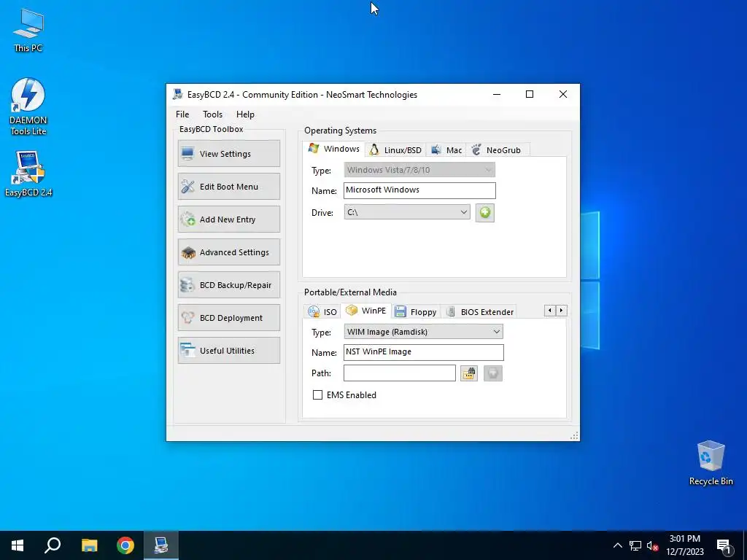747x560 pixels.
Task: Open Edit Boot Menu section
Action: point(228,186)
